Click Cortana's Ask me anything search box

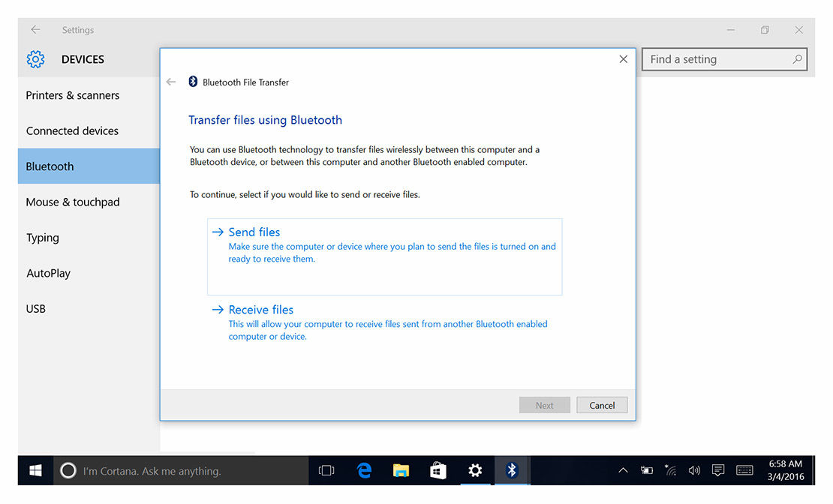coord(181,470)
